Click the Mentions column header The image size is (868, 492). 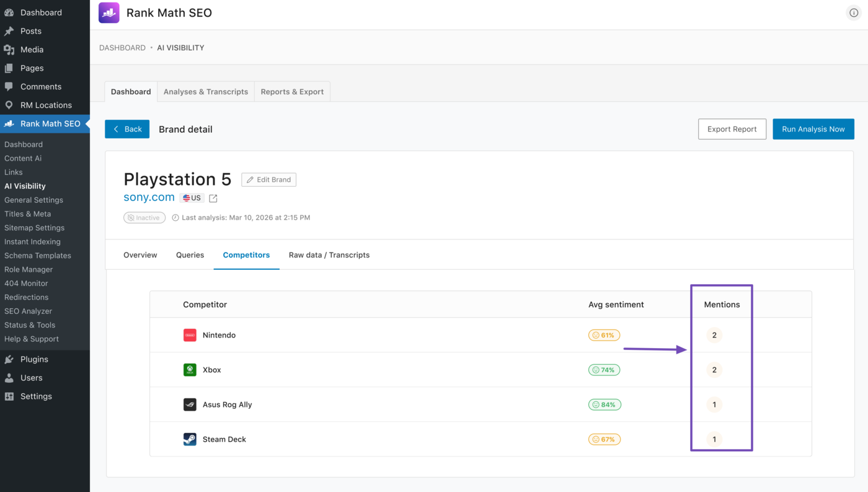tap(722, 305)
